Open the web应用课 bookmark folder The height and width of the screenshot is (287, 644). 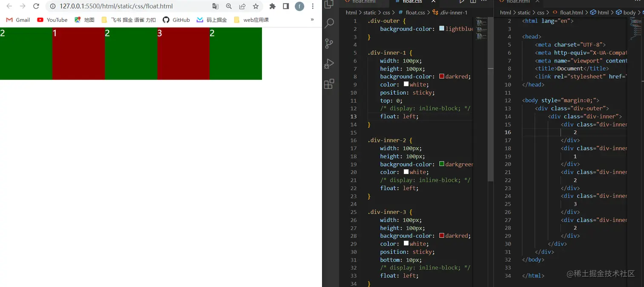251,20
